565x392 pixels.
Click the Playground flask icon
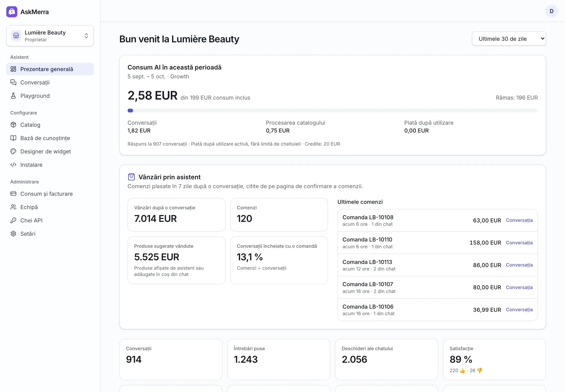(13, 96)
